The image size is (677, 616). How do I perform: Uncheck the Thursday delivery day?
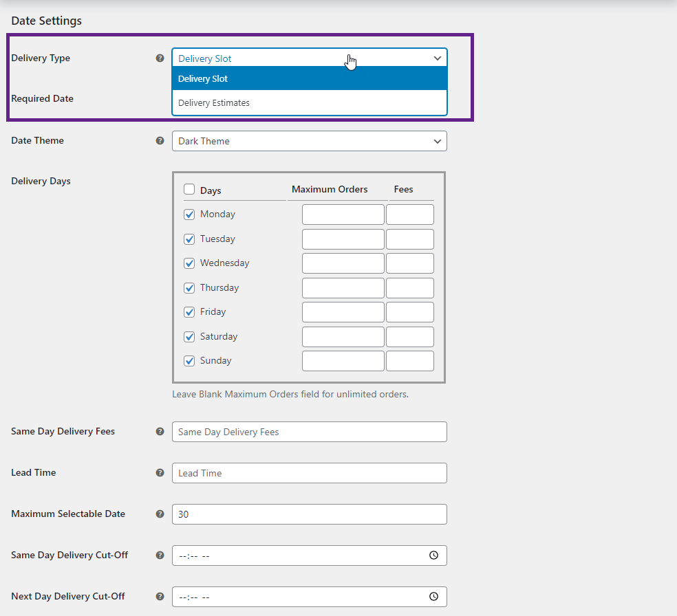coord(189,288)
